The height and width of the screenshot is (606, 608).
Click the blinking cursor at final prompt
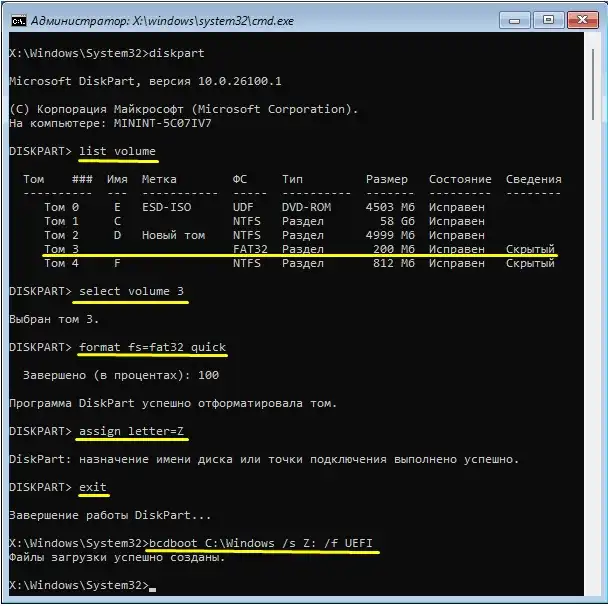tap(152, 589)
